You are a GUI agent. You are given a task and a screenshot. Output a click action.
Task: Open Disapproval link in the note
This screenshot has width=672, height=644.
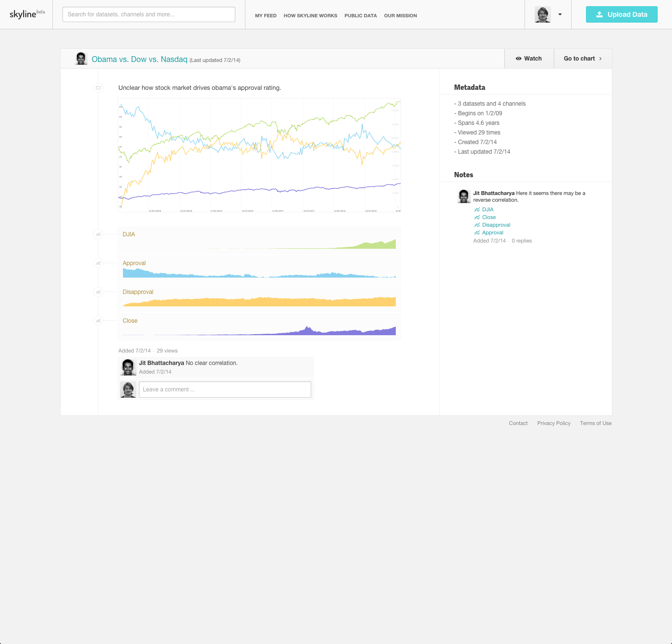496,225
